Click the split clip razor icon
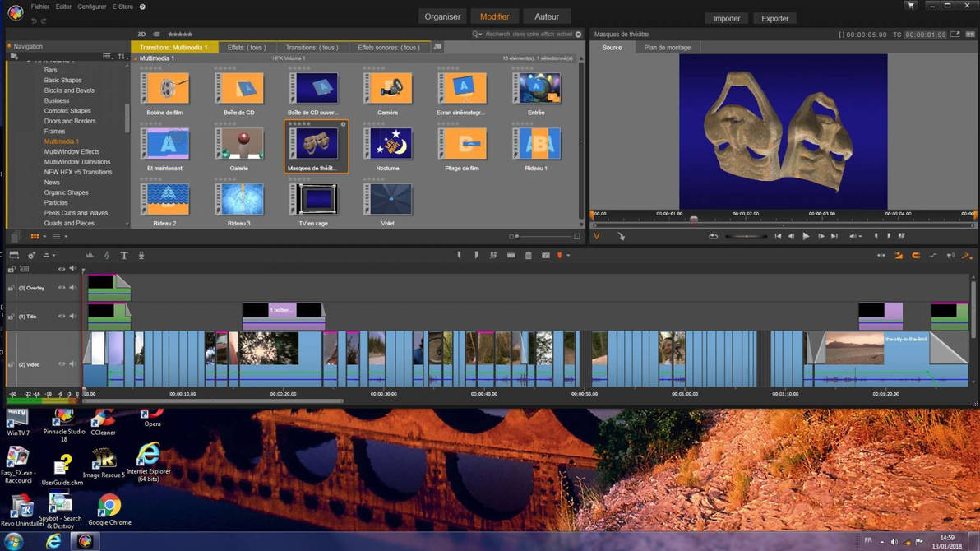 [x=511, y=255]
